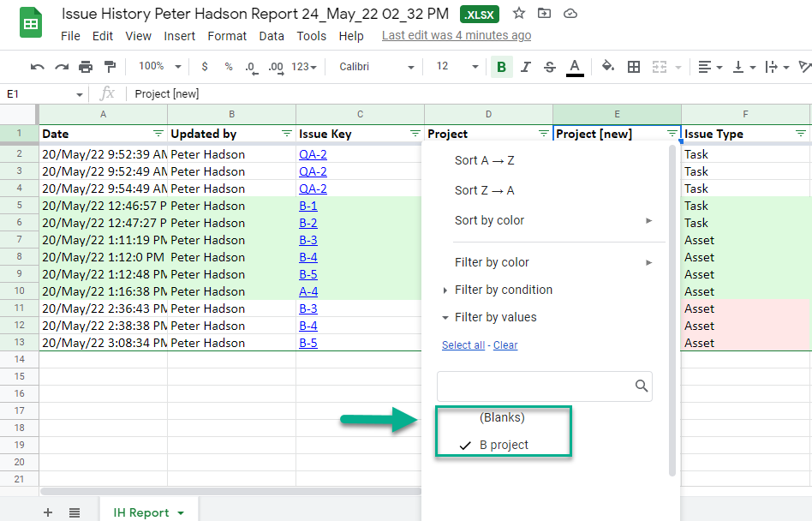Open the QA-2 issue link in row 2
Screen dimensions: 812x521
click(313, 154)
